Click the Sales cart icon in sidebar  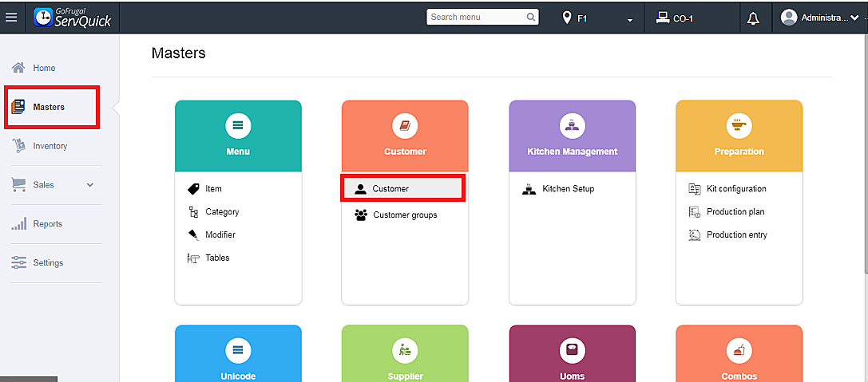point(19,185)
